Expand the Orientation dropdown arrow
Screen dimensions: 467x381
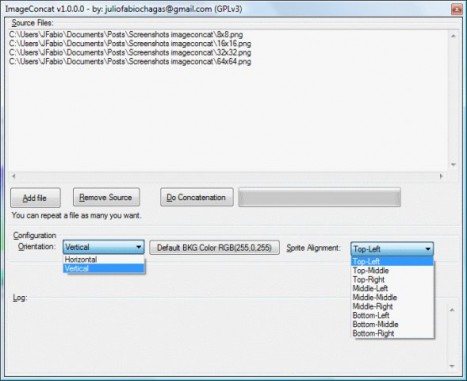pyautogui.click(x=138, y=247)
